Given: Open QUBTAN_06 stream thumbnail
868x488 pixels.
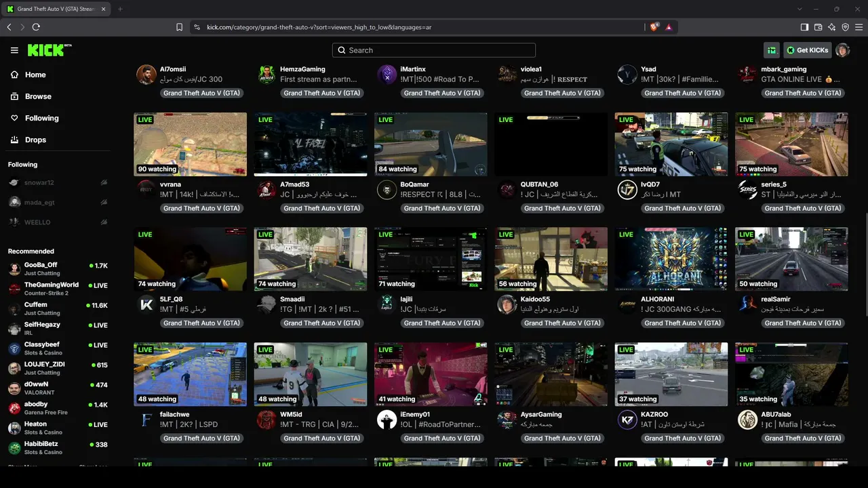Looking at the screenshot, I should pyautogui.click(x=551, y=144).
